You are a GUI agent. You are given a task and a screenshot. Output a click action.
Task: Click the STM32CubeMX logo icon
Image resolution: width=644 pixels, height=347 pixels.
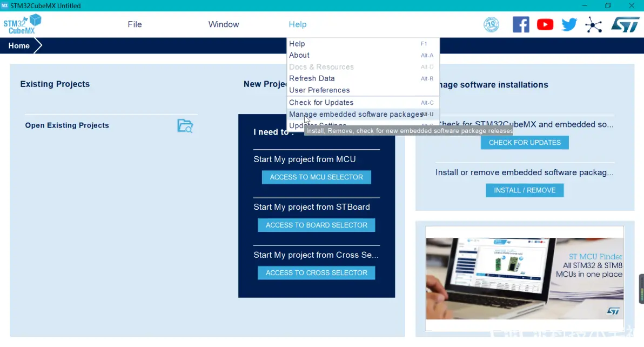point(23,24)
